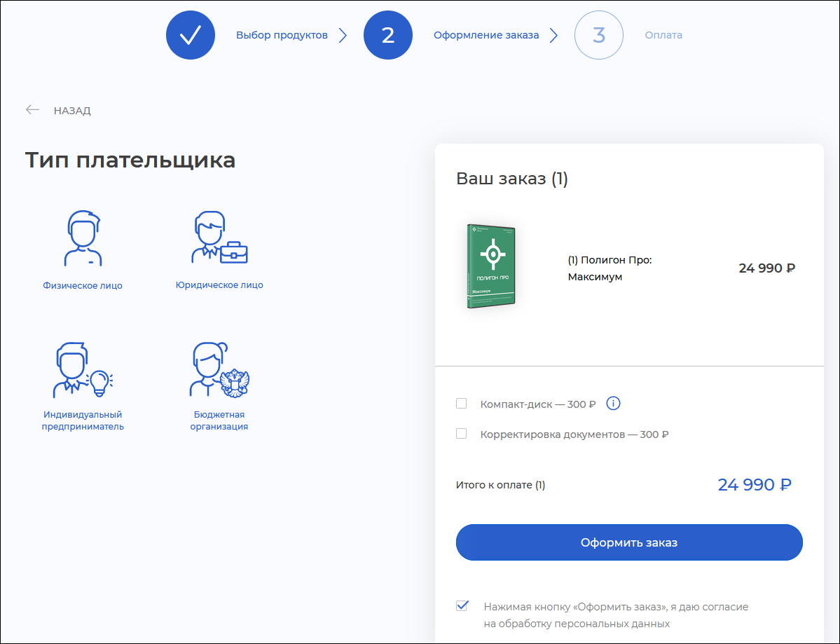The width and height of the screenshot is (840, 644).
Task: Uncheck the personal data consent checkbox
Action: [x=462, y=606]
